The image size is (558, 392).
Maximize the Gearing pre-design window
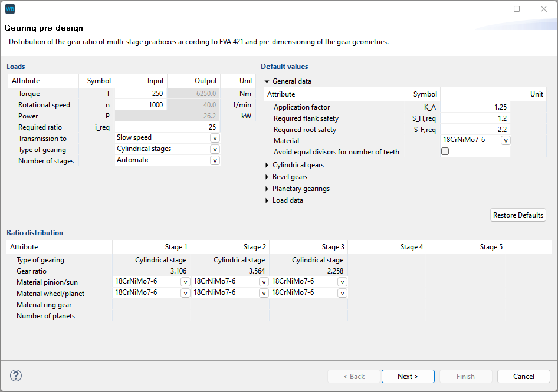point(517,9)
